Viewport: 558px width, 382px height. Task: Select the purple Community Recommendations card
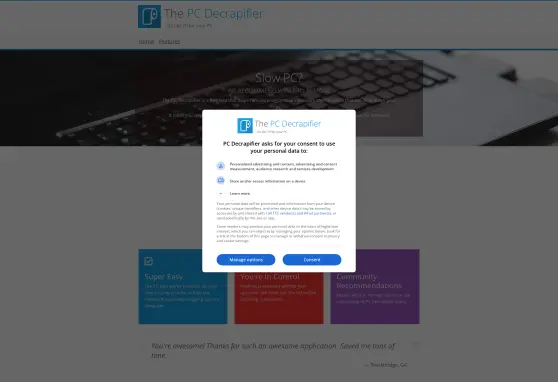(375, 287)
